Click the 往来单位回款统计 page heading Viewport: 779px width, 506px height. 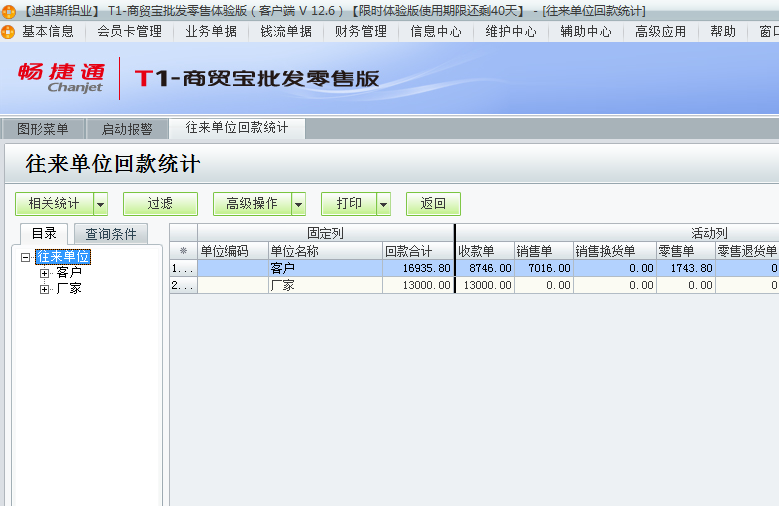point(113,164)
